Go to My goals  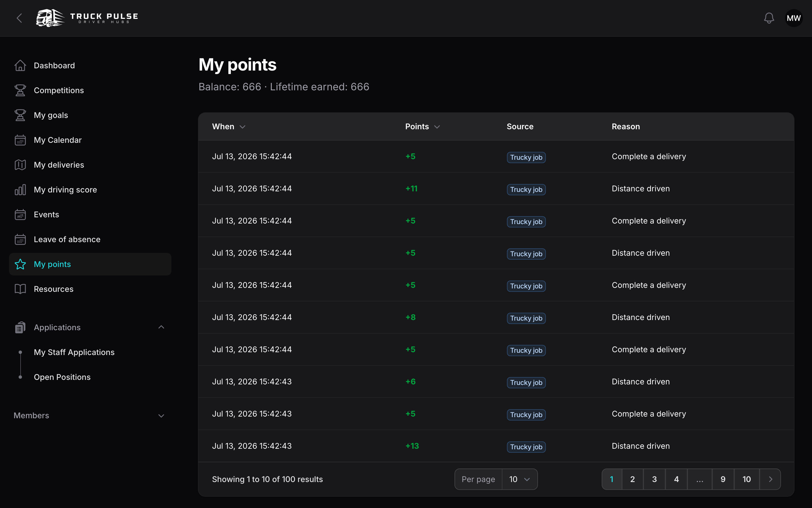point(90,115)
